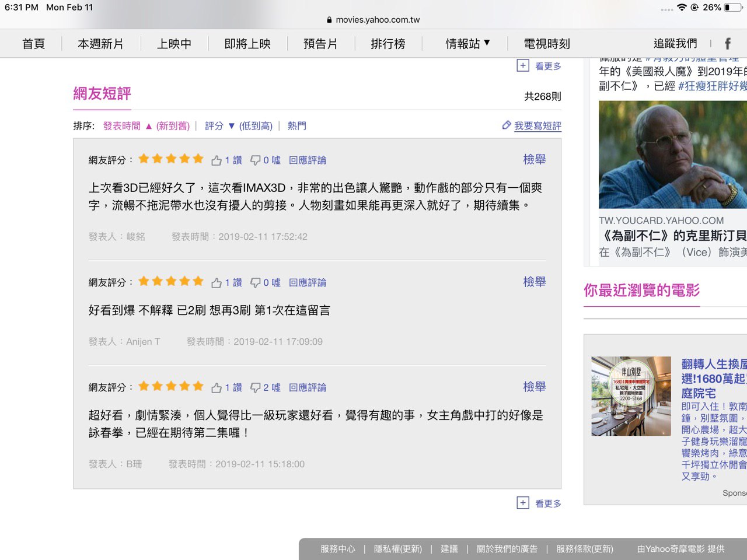747x560 pixels.
Task: Click the 追蹤我們 label
Action: [x=675, y=44]
